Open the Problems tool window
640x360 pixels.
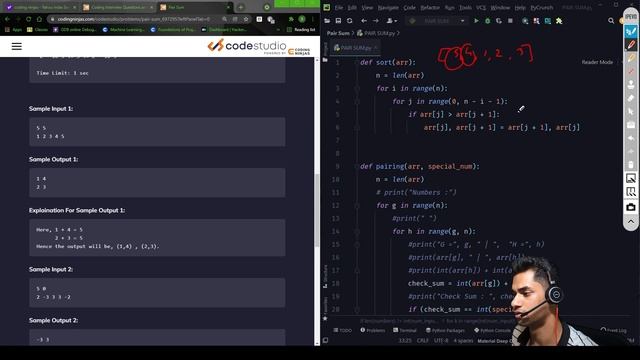click(x=372, y=331)
